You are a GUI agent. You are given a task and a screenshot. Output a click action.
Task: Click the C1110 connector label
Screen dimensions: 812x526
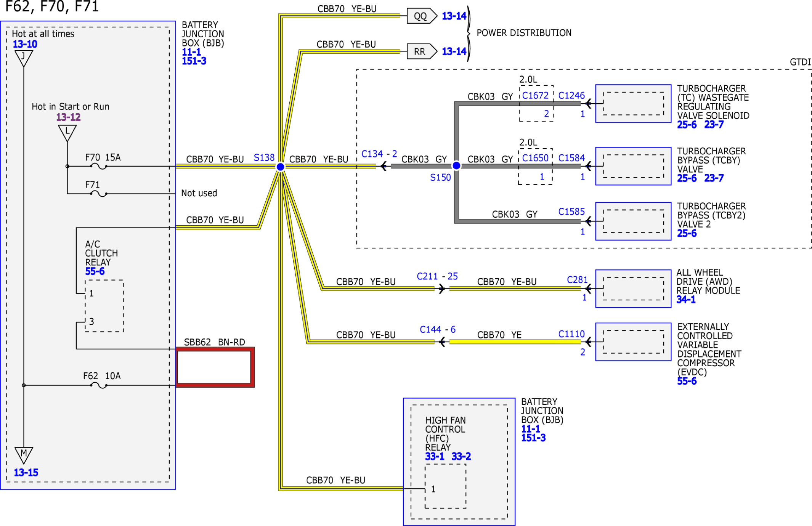pyautogui.click(x=571, y=334)
